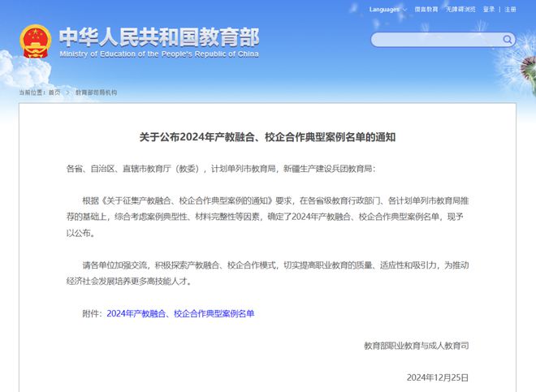Open 无障碍浏览 accessibility browsing link
Image resolution: width=536 pixels, height=392 pixels.
460,10
